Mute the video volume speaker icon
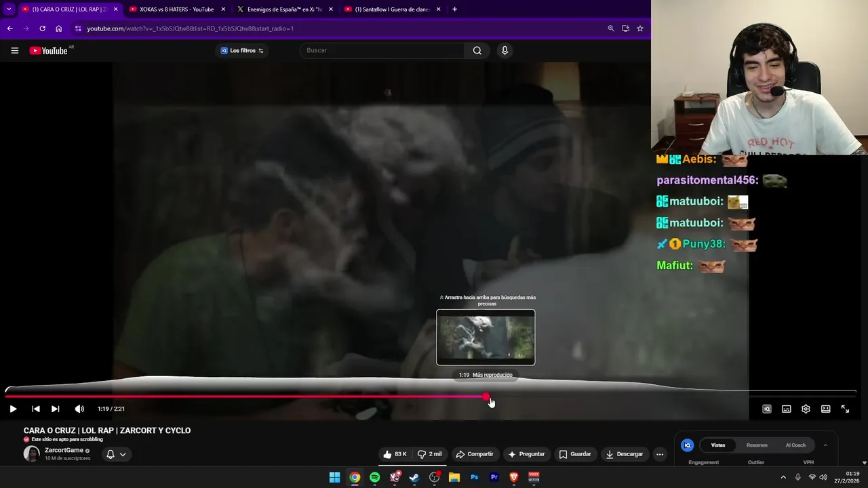 pyautogui.click(x=79, y=409)
